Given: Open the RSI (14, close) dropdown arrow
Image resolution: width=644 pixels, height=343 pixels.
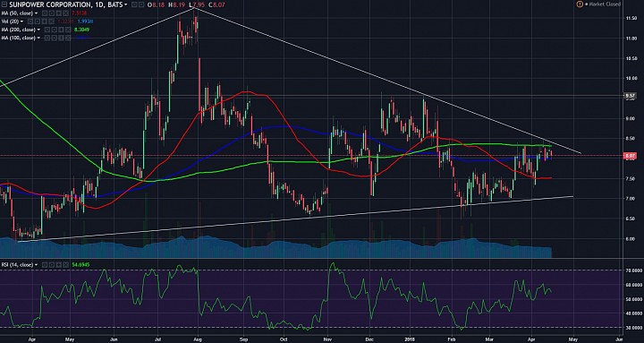Looking at the screenshot, I should [x=36, y=264].
